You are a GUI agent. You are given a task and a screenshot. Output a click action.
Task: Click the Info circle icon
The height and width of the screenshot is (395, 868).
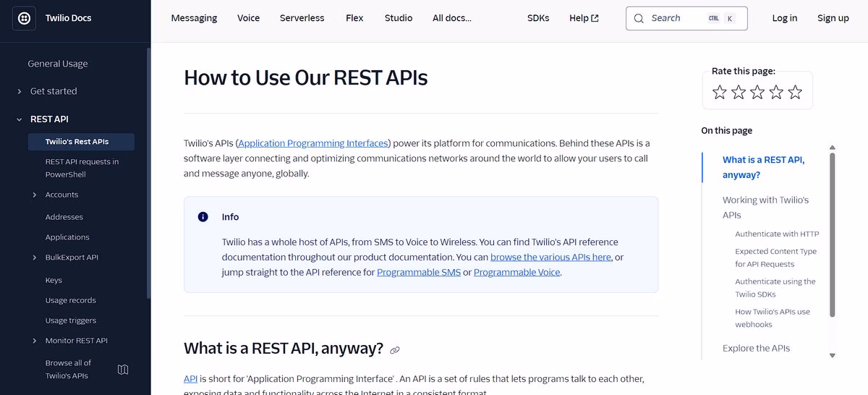(x=203, y=217)
